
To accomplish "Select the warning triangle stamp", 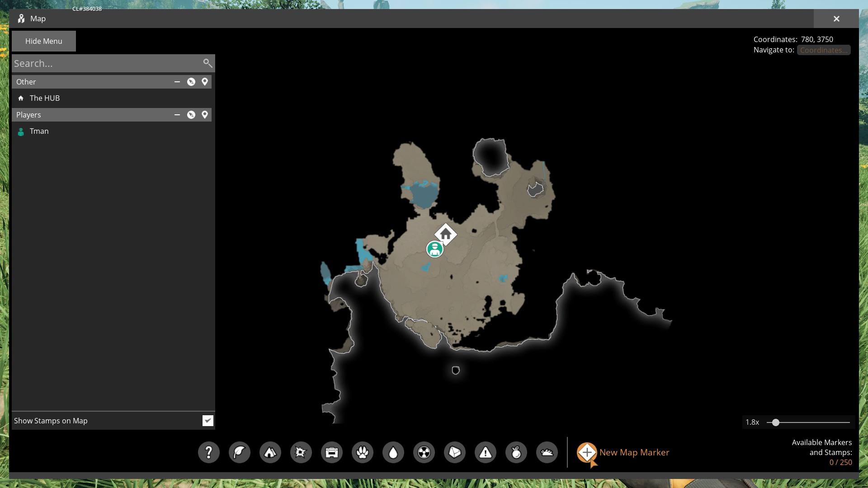I will [x=485, y=452].
